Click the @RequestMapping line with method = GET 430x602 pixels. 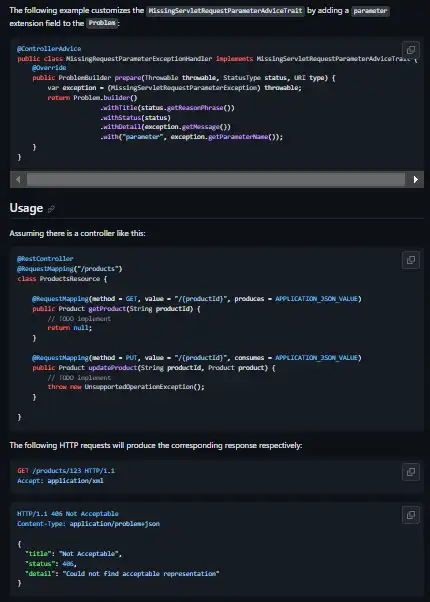tap(197, 299)
